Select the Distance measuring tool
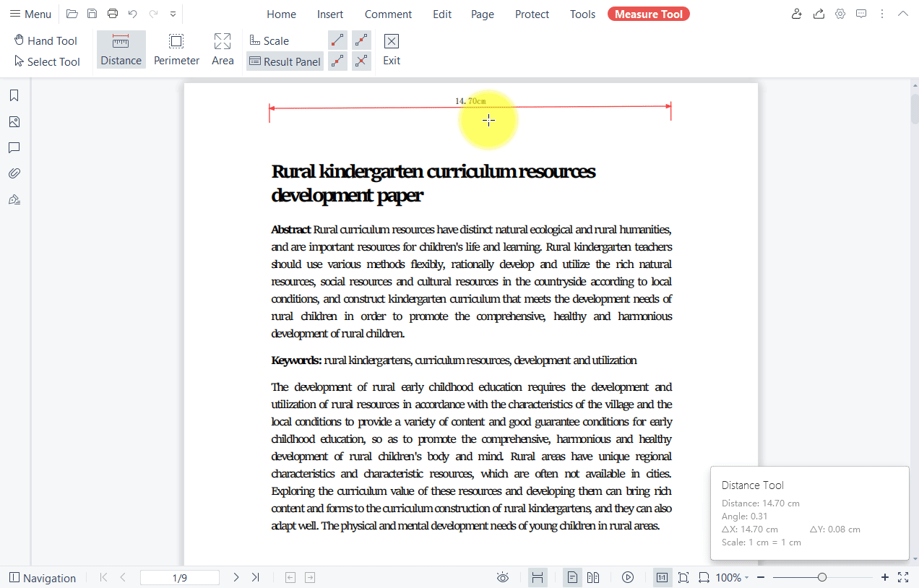 [121, 49]
